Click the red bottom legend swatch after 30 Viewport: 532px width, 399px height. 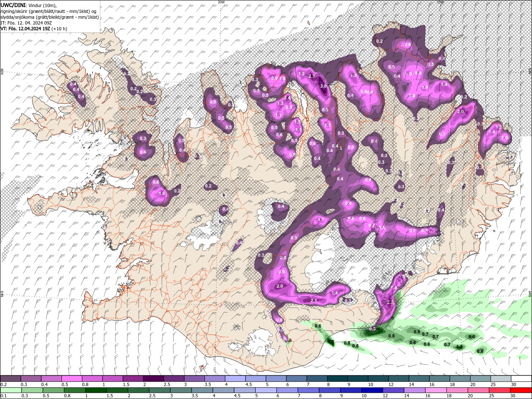click(521, 390)
